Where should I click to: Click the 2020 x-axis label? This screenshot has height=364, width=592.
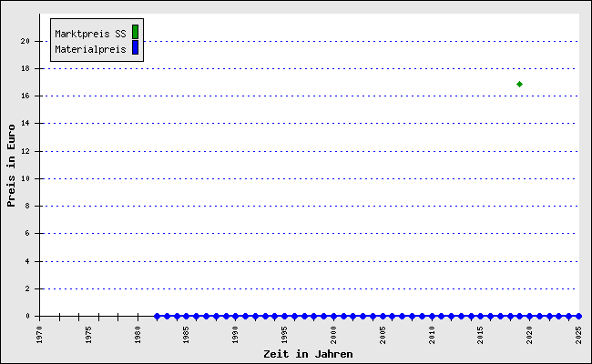coord(530,335)
